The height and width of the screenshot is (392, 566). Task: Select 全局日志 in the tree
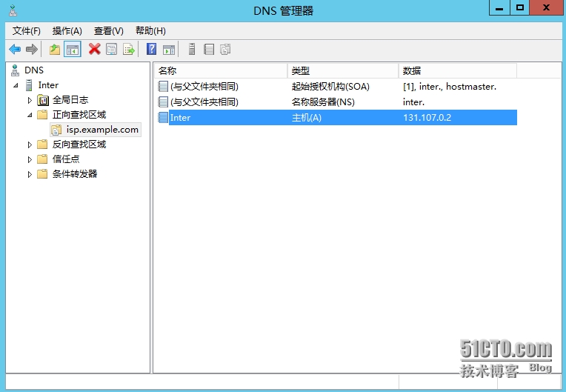click(70, 100)
